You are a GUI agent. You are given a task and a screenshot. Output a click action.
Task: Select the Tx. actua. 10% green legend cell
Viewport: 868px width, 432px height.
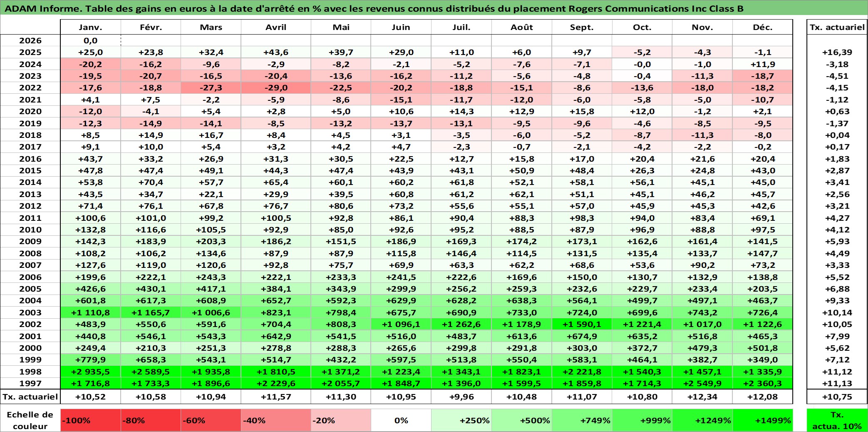point(837,420)
